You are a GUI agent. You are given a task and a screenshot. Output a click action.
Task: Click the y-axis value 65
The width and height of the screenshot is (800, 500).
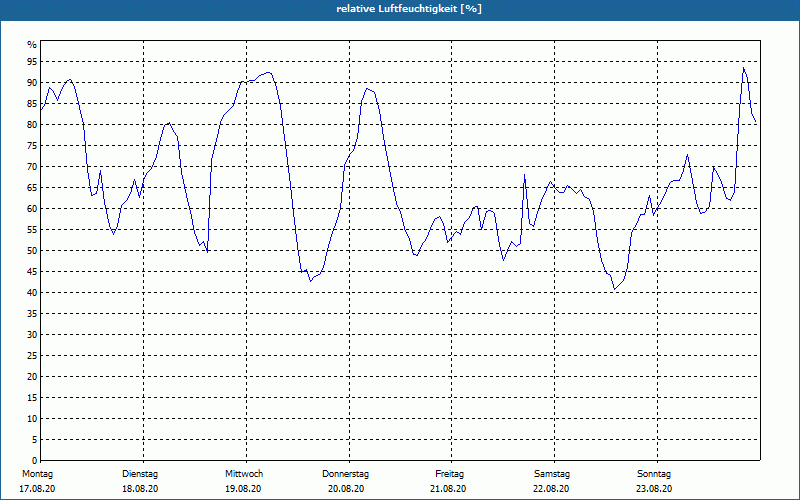click(x=32, y=188)
